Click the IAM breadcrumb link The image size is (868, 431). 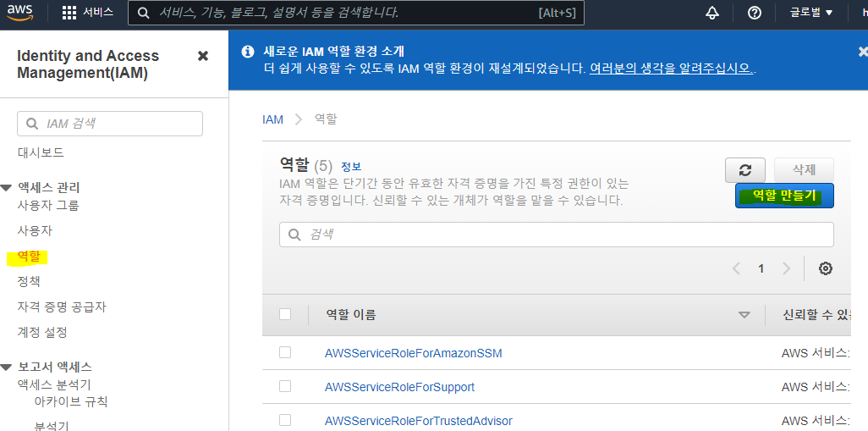(273, 119)
